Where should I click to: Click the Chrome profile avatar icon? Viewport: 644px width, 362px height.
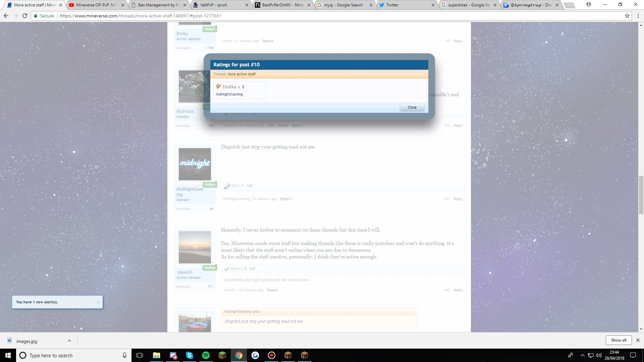[x=589, y=5]
